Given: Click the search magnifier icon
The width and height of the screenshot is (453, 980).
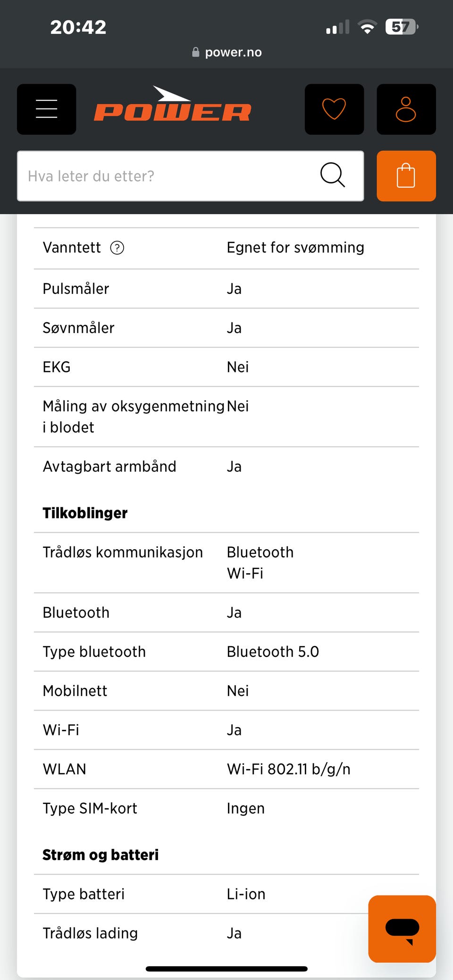Looking at the screenshot, I should 333,175.
